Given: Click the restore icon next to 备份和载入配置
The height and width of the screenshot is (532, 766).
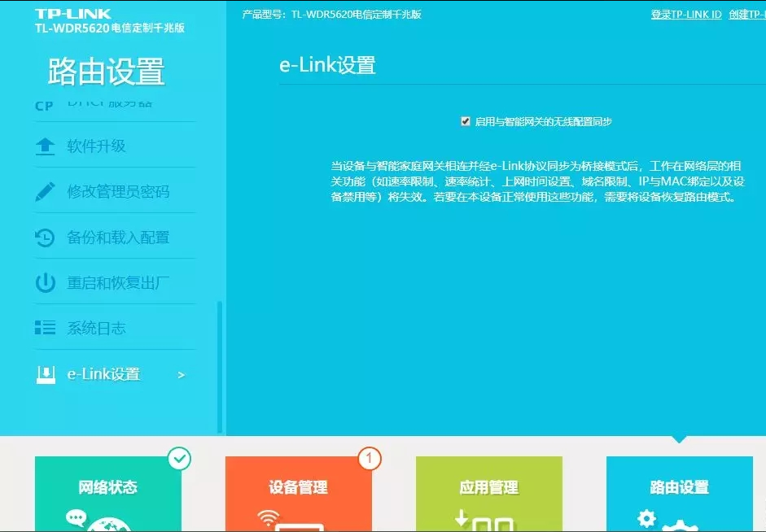Looking at the screenshot, I should 46,237.
